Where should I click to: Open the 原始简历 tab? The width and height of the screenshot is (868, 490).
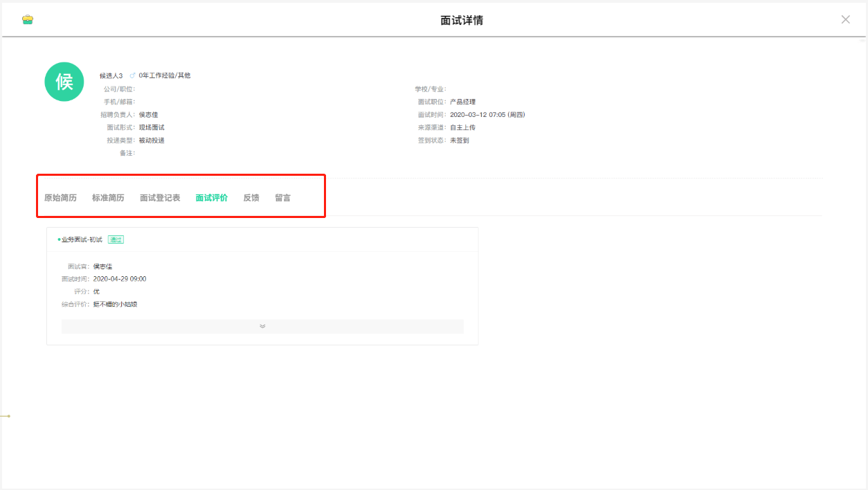pyautogui.click(x=60, y=198)
